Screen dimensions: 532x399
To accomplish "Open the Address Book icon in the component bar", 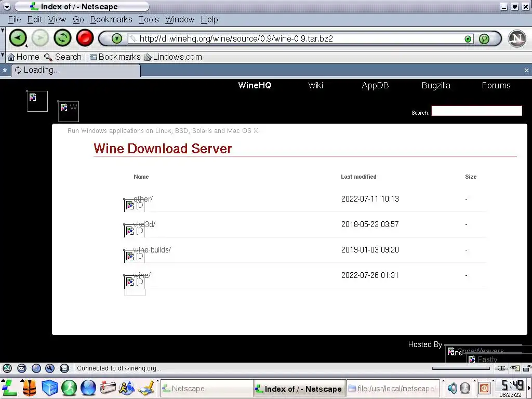I will [x=64, y=368].
